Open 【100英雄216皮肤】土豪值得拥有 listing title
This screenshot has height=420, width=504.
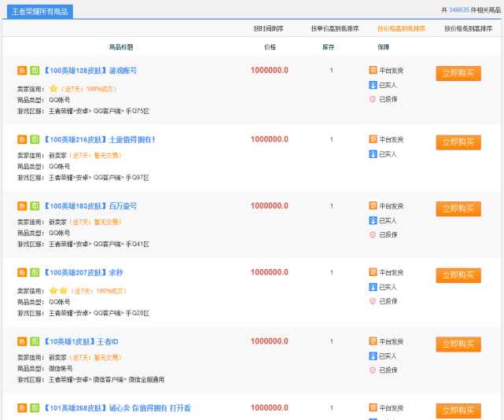(x=98, y=139)
